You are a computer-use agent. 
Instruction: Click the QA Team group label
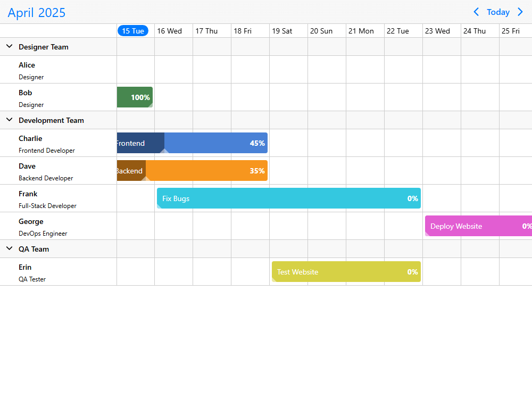pyautogui.click(x=34, y=249)
